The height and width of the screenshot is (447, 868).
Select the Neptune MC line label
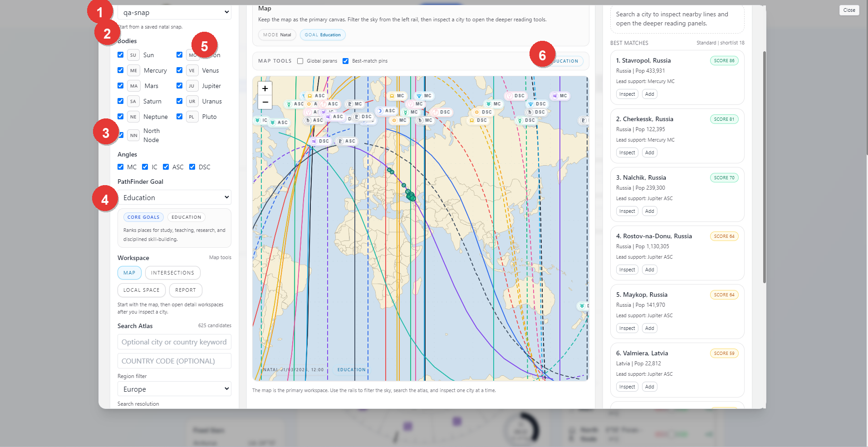pyautogui.click(x=425, y=96)
